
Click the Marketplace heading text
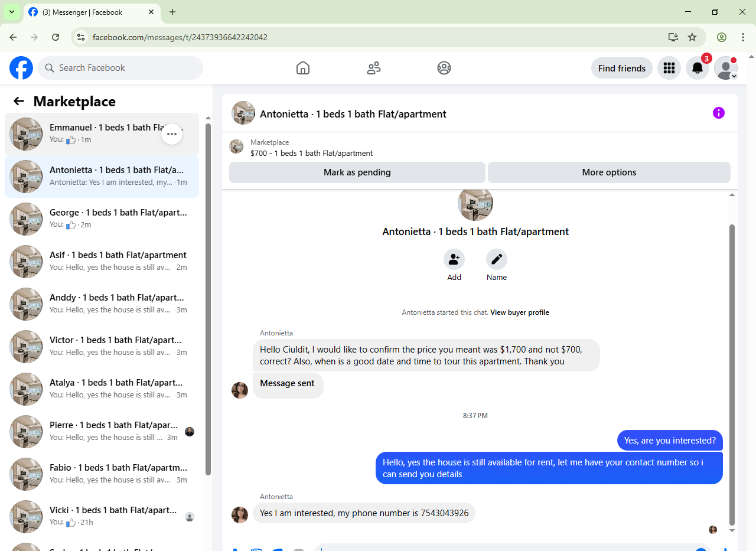click(x=74, y=102)
